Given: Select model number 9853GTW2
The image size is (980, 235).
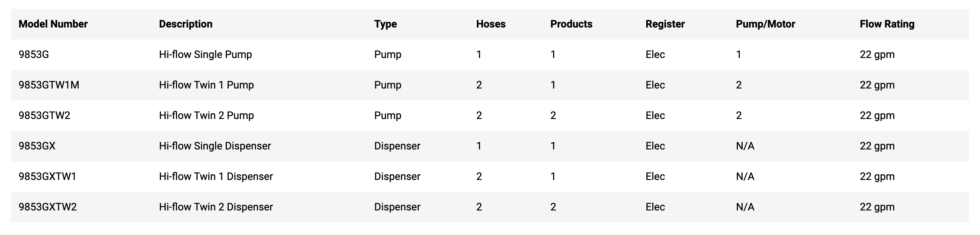Looking at the screenshot, I should (45, 115).
